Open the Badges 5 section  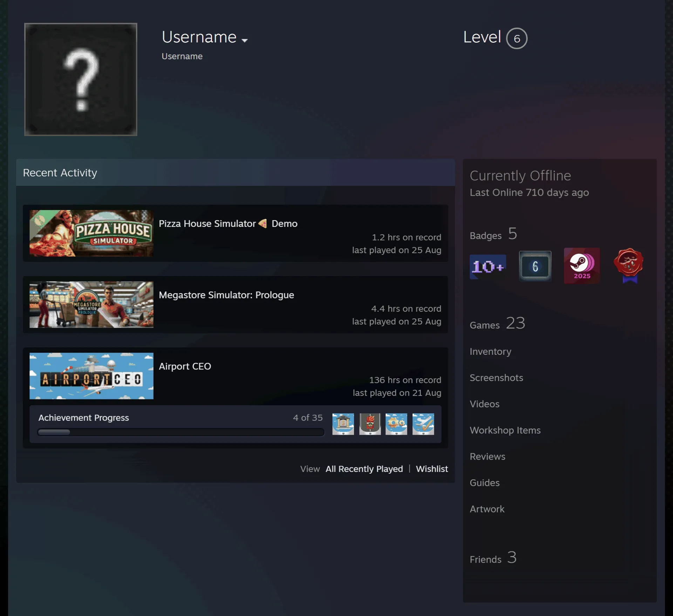pos(494,234)
